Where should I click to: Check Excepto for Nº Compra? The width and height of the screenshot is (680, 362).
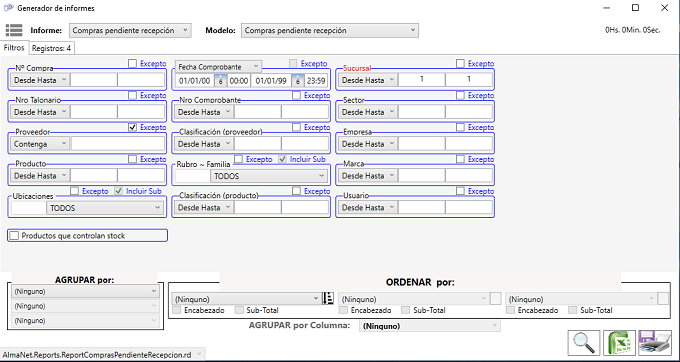(133, 64)
